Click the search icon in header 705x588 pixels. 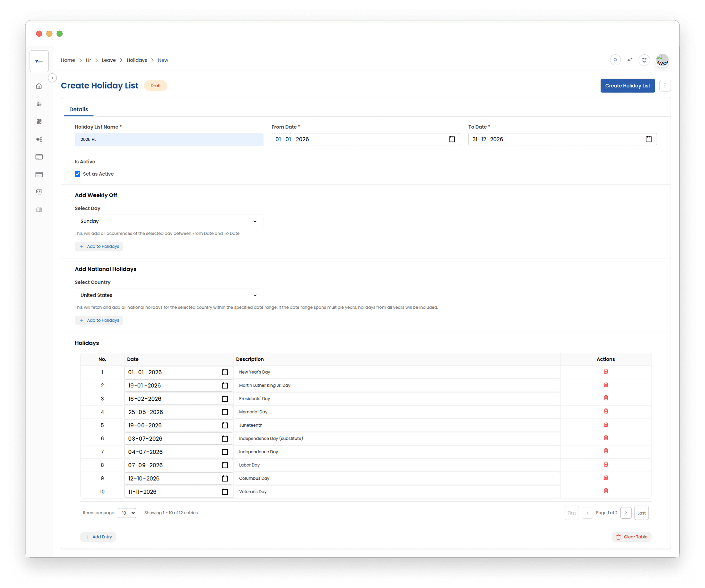615,60
